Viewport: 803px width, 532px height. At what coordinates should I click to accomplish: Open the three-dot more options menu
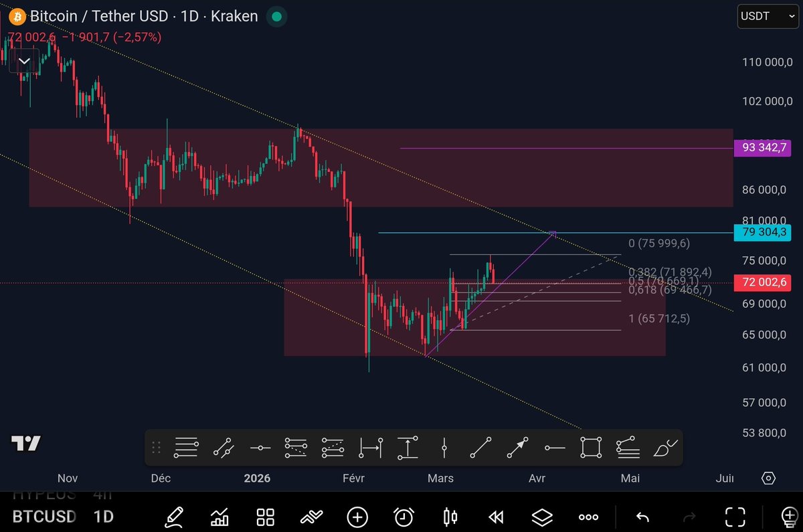[588, 516]
